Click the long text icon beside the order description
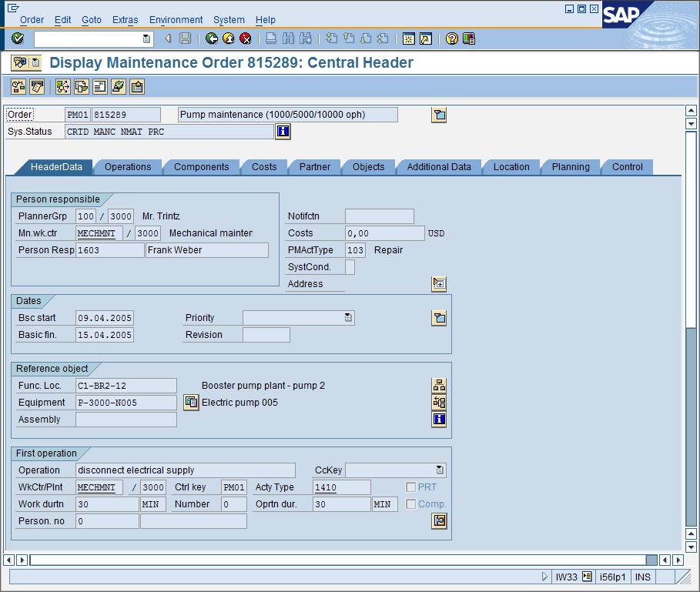 439,115
